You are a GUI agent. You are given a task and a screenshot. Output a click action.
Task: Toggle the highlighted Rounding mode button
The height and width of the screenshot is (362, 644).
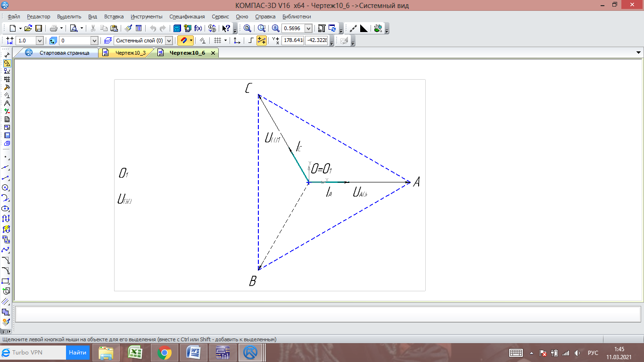pos(262,41)
